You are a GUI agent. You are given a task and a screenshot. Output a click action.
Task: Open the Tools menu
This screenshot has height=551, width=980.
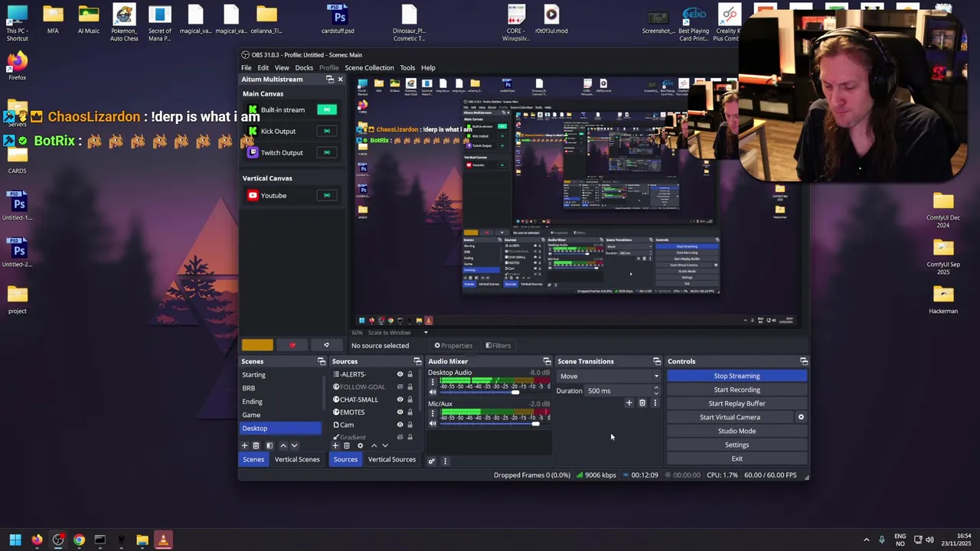pyautogui.click(x=407, y=67)
